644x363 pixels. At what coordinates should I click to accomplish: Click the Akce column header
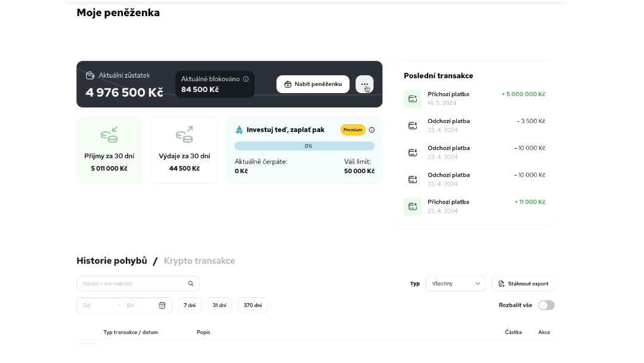(x=544, y=332)
